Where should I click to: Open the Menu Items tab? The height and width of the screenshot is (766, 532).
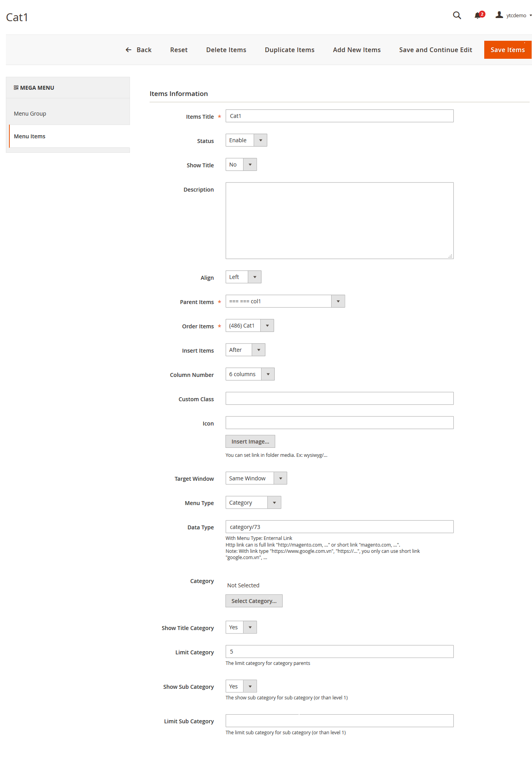click(x=69, y=136)
